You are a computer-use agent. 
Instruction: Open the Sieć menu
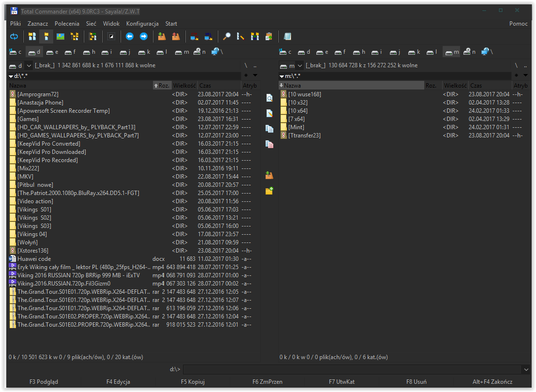coord(91,24)
